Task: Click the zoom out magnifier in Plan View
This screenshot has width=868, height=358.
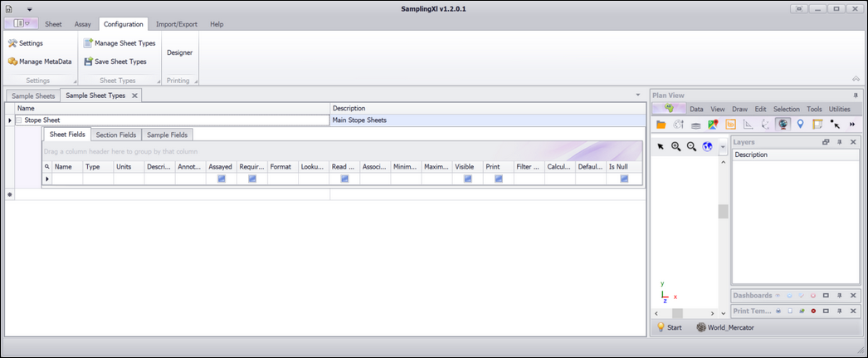Action: (691, 146)
